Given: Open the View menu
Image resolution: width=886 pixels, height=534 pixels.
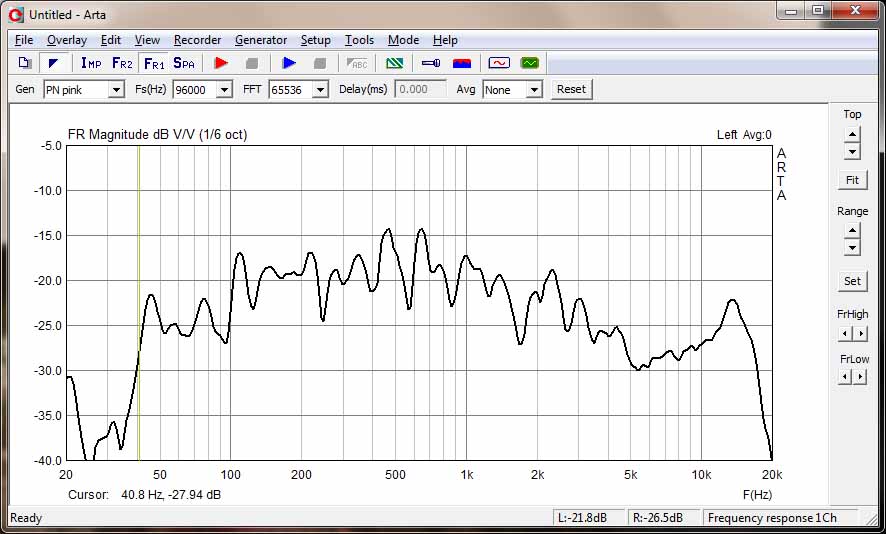Looking at the screenshot, I should (147, 40).
